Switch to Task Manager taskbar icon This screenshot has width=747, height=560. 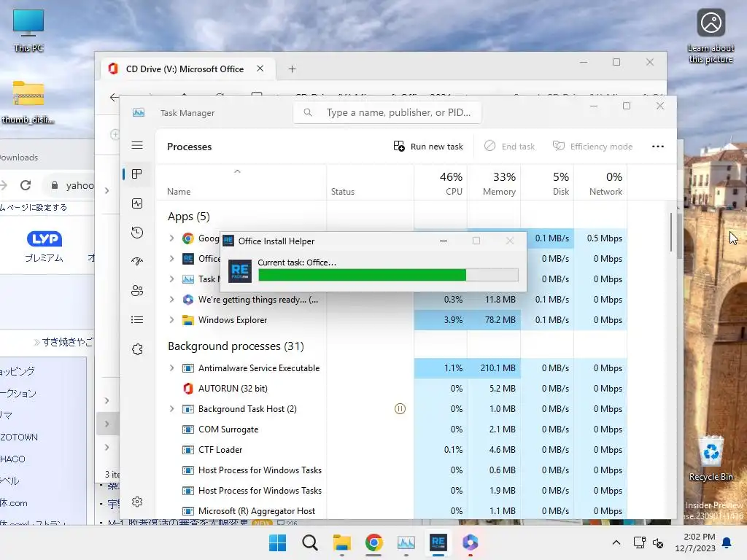pos(406,542)
